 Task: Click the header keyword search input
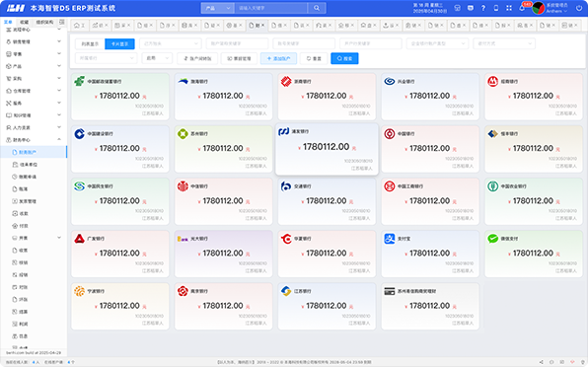pyautogui.click(x=270, y=8)
